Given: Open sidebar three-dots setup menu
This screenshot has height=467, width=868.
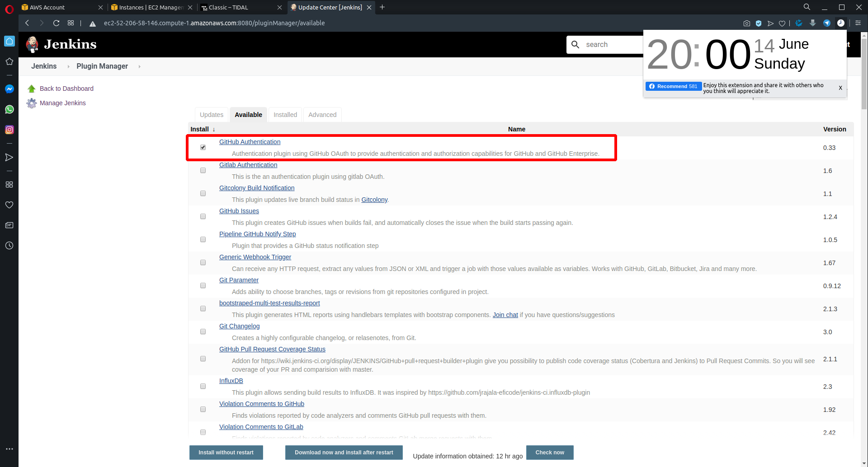Looking at the screenshot, I should coord(9,449).
